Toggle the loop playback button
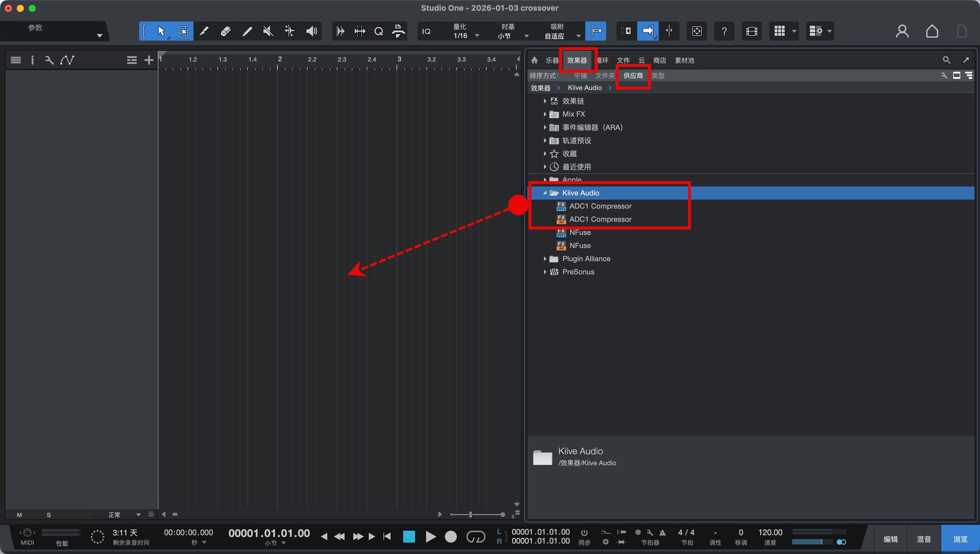The width and height of the screenshot is (980, 554). tap(476, 537)
